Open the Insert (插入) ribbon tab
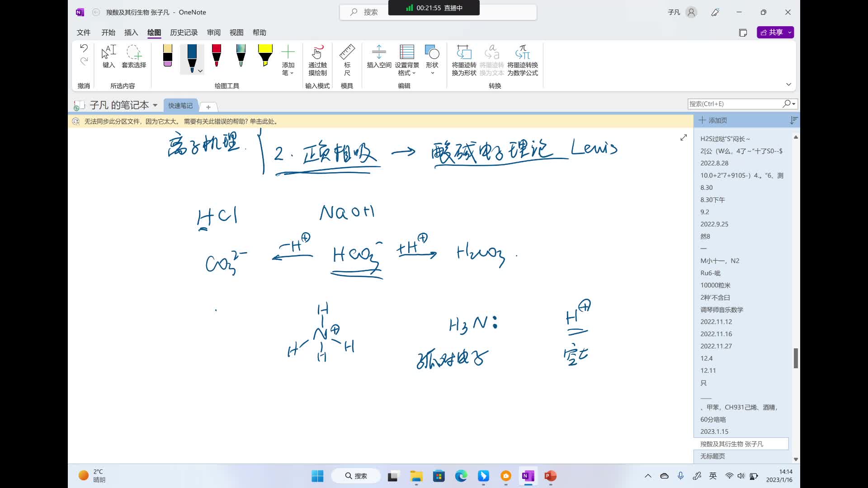Screen dimensions: 868x488 (x=131, y=33)
